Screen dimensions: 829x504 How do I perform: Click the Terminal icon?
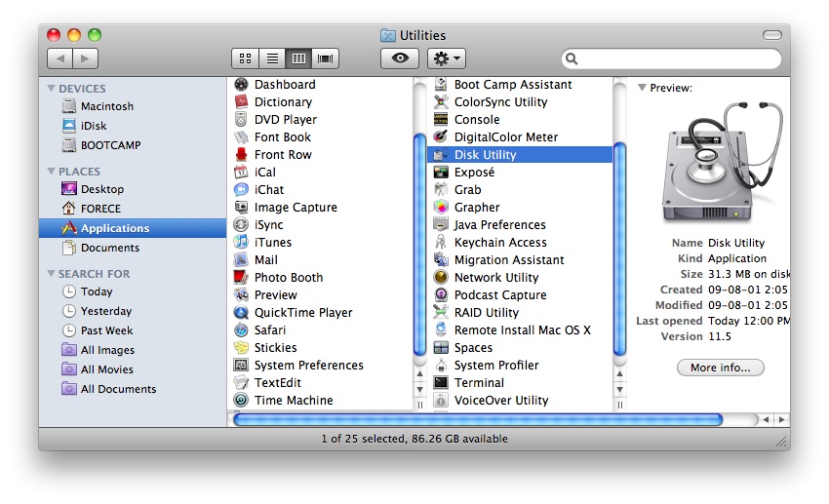[x=441, y=382]
